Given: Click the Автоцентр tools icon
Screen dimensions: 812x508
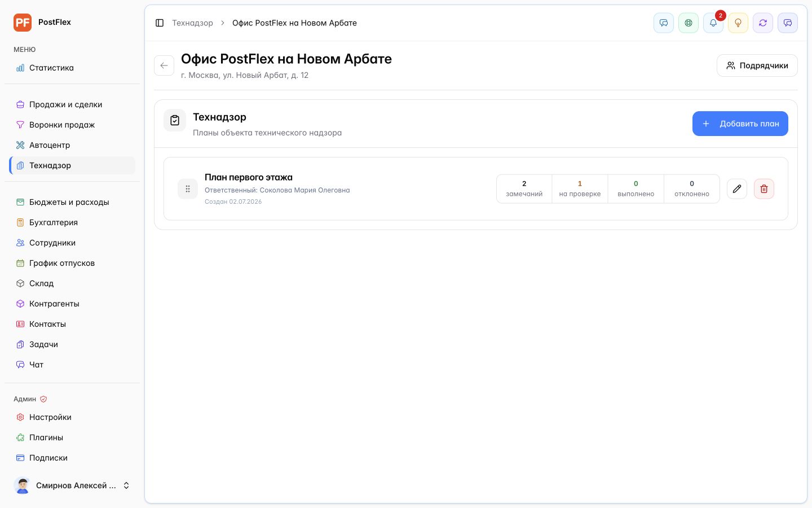Looking at the screenshot, I should pyautogui.click(x=20, y=145).
